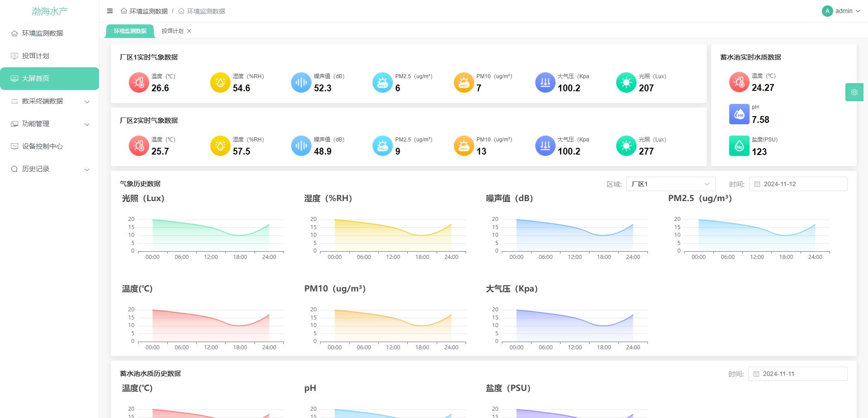Click the 湿度 humidity drop icon for 厂区1

pos(220,83)
